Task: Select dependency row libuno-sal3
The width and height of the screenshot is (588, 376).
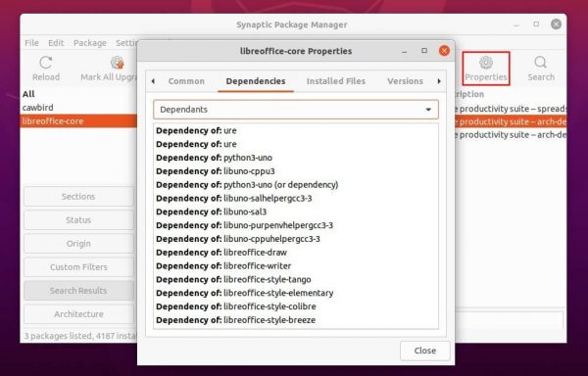Action: pos(296,211)
